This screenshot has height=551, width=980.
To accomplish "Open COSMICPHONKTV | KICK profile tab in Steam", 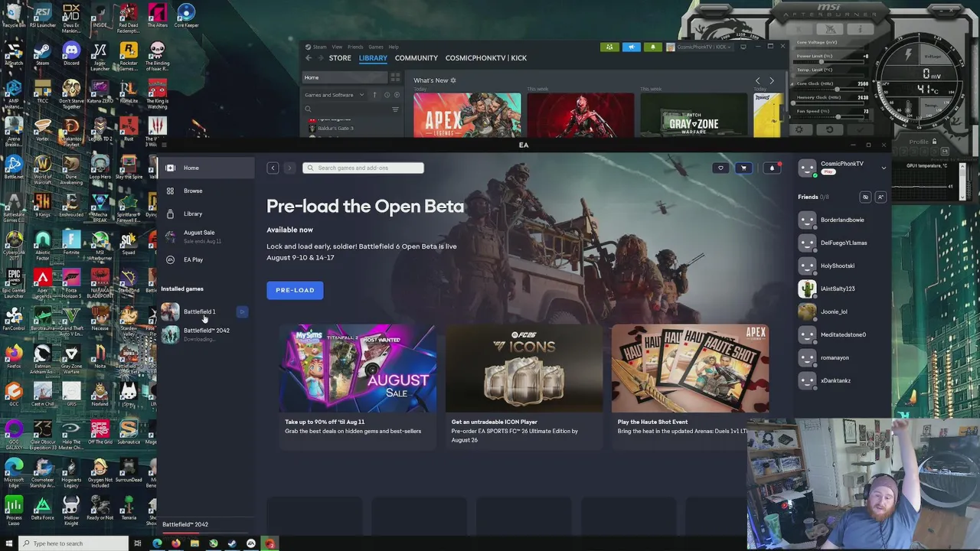I will click(486, 58).
